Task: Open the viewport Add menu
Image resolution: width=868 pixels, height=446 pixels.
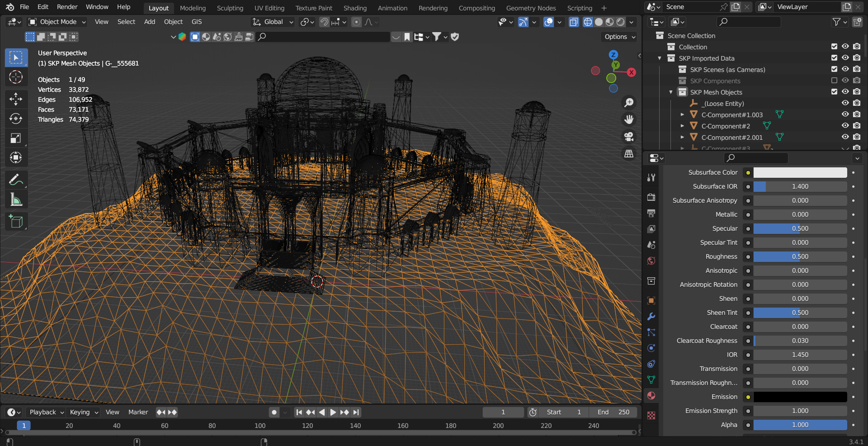Action: 149,22
